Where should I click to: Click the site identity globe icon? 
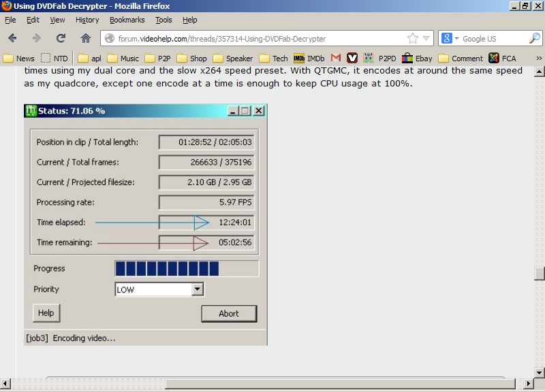tap(110, 38)
